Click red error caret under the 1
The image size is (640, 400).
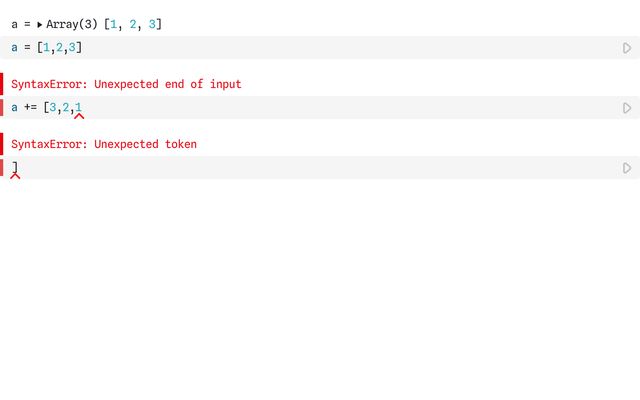click(79, 116)
